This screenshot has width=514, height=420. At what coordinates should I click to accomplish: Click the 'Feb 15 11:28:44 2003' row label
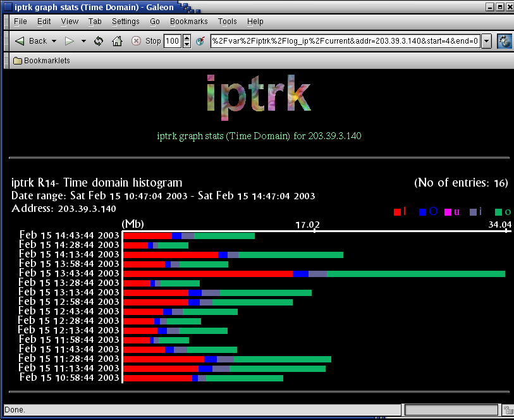(x=69, y=359)
